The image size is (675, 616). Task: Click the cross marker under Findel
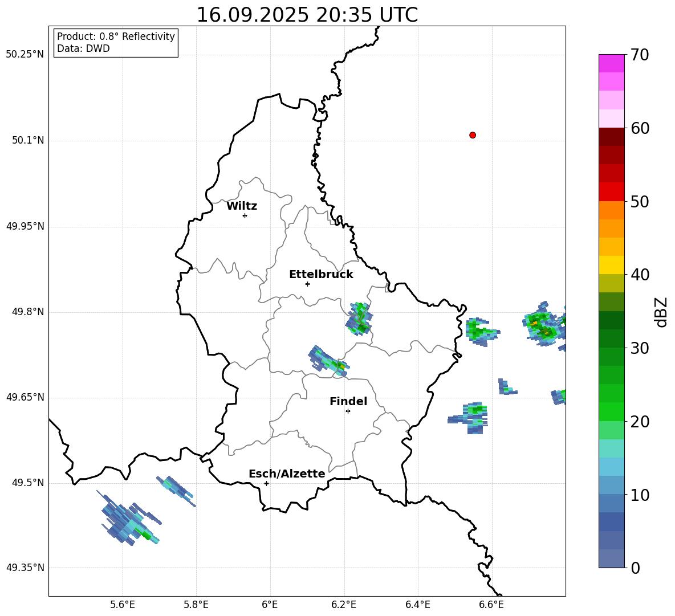[348, 411]
